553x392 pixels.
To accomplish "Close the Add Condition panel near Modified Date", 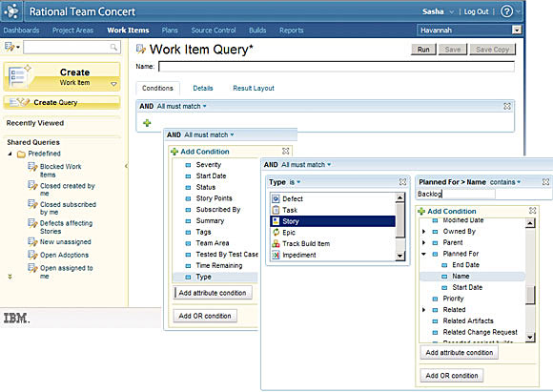I will point(533,211).
